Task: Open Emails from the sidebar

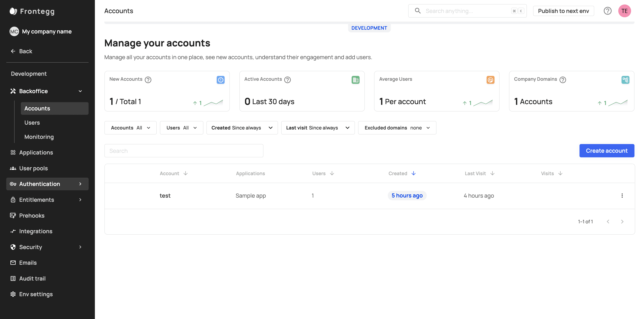Action: (28, 263)
